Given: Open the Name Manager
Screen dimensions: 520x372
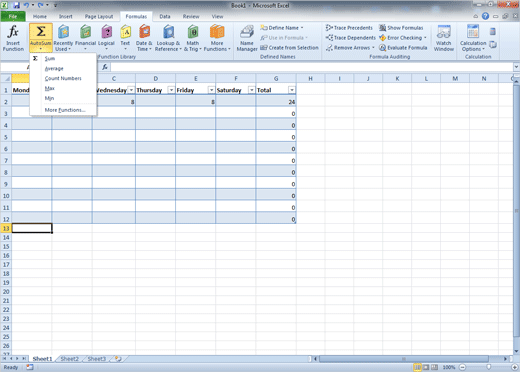Looking at the screenshot, I should point(247,38).
